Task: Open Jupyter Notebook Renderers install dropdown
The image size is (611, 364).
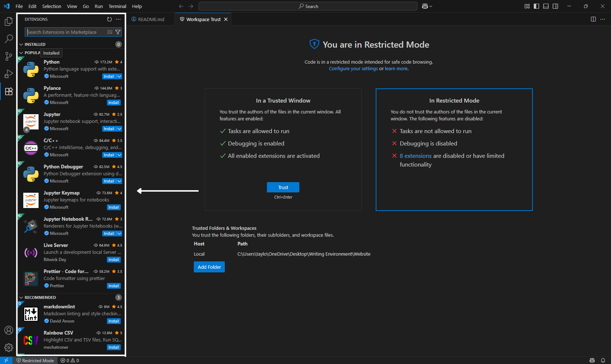Action: 119,233
